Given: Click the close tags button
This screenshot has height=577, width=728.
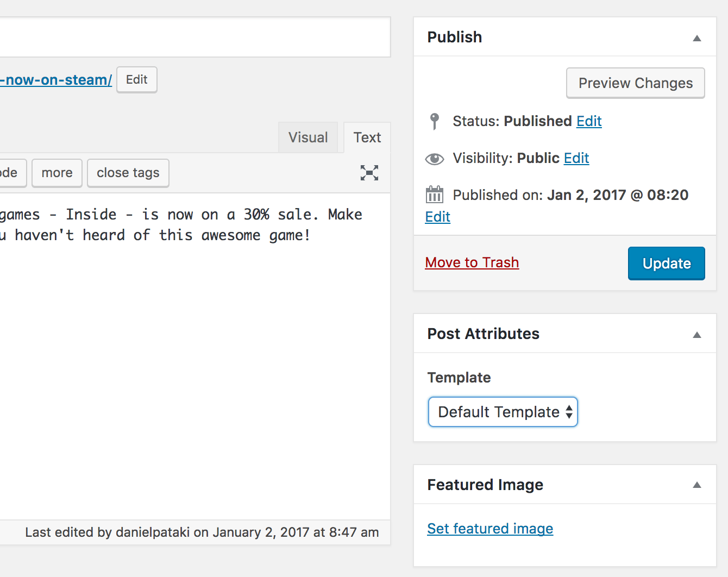Looking at the screenshot, I should pyautogui.click(x=128, y=173).
